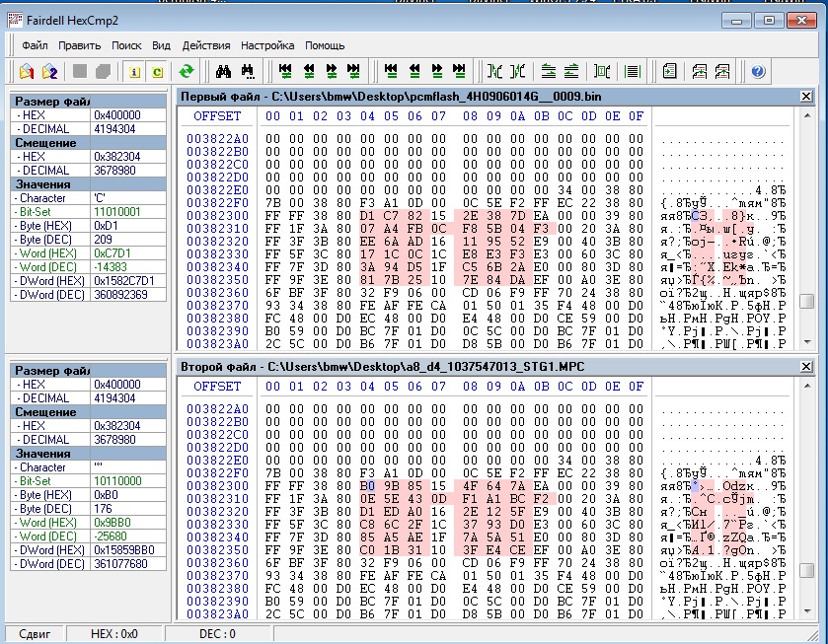
Task: Select byte D1 at offset 00382300 in first file
Action: coord(368,215)
